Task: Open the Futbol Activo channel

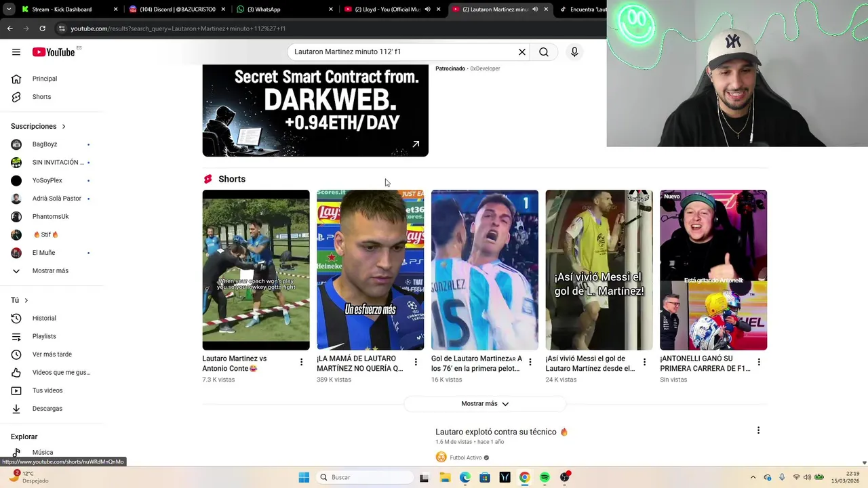Action: 466,457
